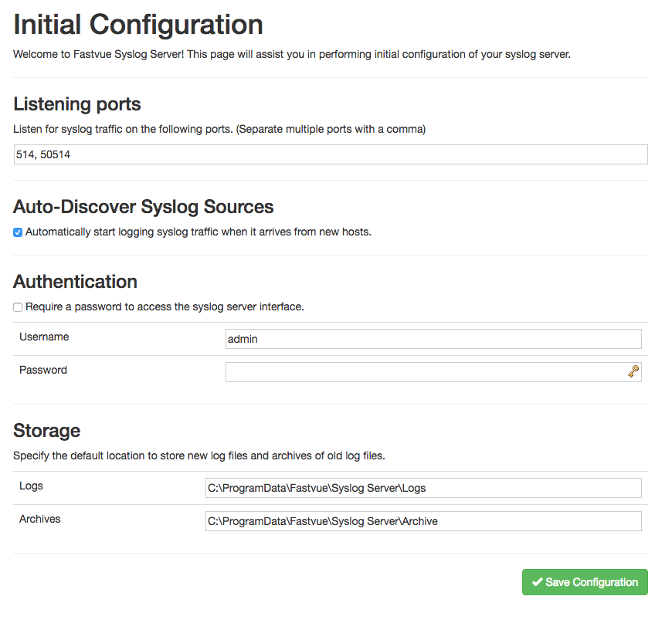Screen dimensions: 672x630
Task: Click the Logs storage path field
Action: click(x=423, y=487)
